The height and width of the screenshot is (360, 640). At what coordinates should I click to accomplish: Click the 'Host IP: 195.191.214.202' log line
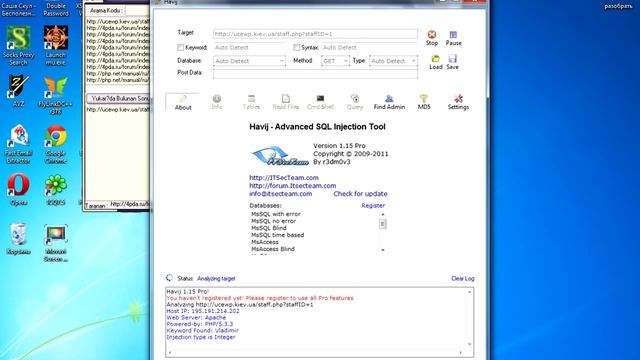[x=203, y=311]
